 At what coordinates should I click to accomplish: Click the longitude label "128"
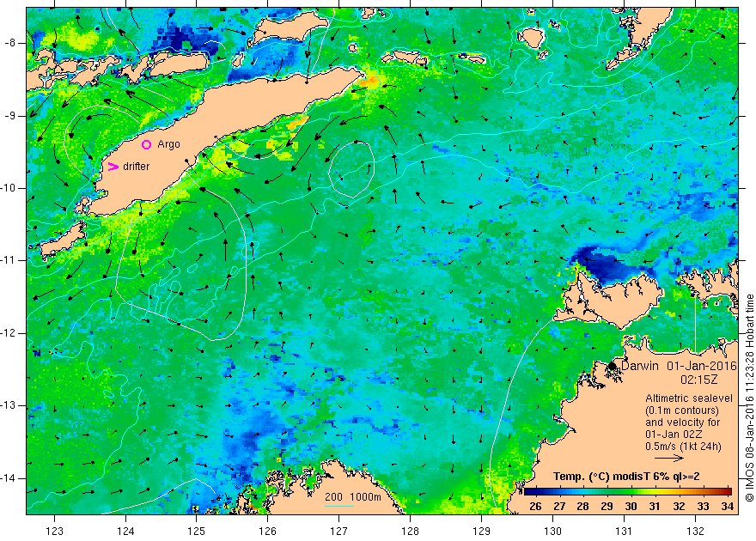point(411,531)
